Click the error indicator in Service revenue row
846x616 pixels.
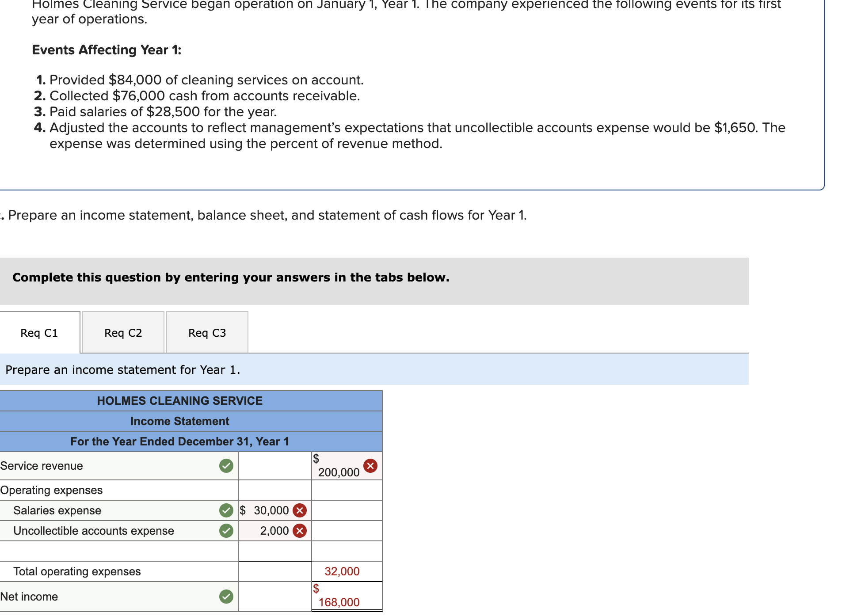370,465
